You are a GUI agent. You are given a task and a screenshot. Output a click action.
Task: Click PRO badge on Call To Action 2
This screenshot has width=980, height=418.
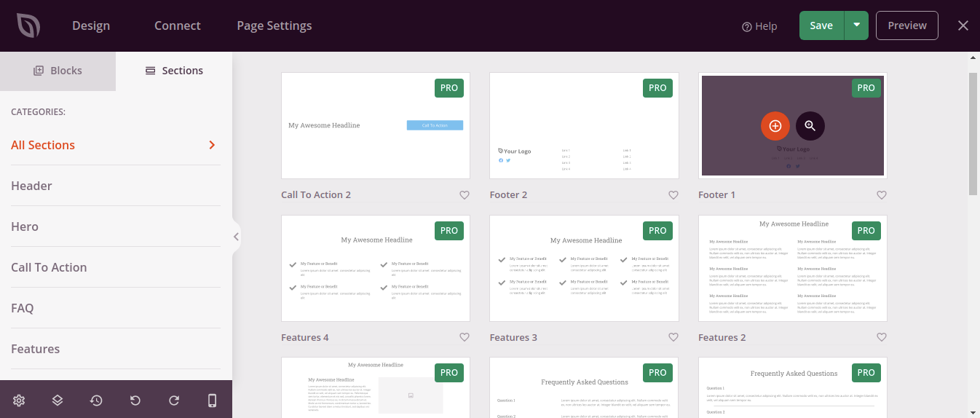click(449, 88)
